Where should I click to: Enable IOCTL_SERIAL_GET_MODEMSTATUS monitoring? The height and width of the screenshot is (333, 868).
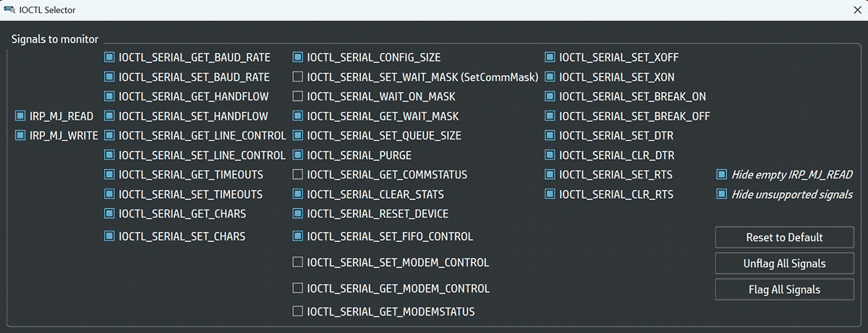[x=298, y=311]
